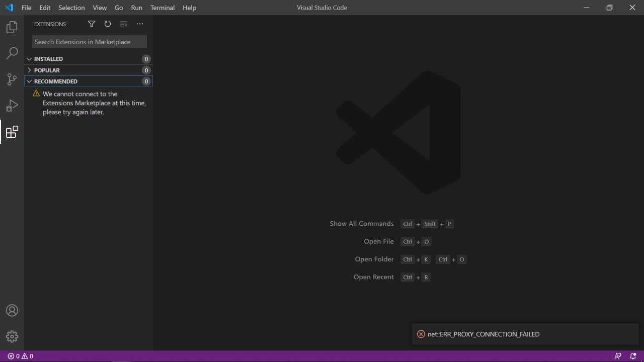Open problems panel via errors and warnings indicator
This screenshot has height=362, width=644.
coord(21,356)
